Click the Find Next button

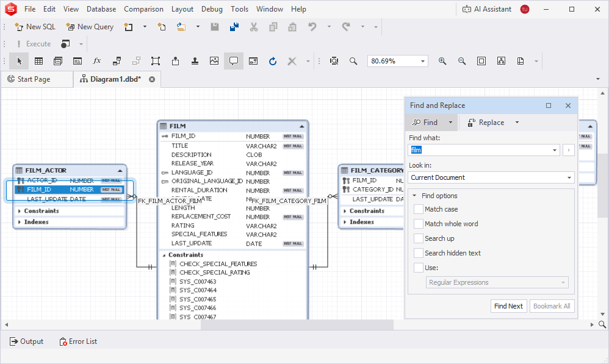point(508,305)
